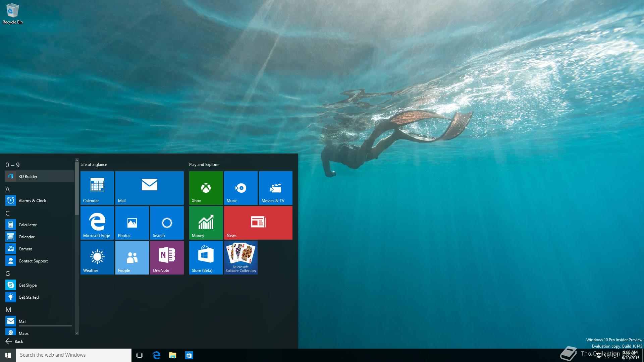Open the red News tile
Viewport: 644px width, 362px height.
pos(258,223)
